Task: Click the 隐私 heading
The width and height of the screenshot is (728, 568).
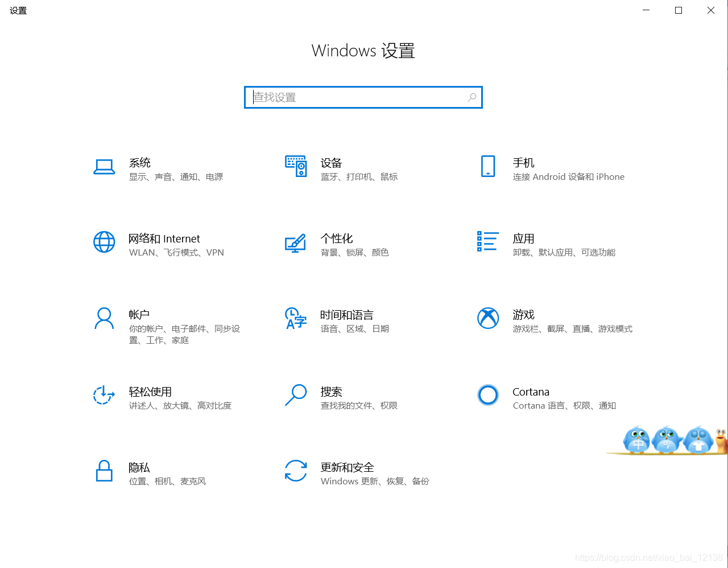Action: pos(139,467)
